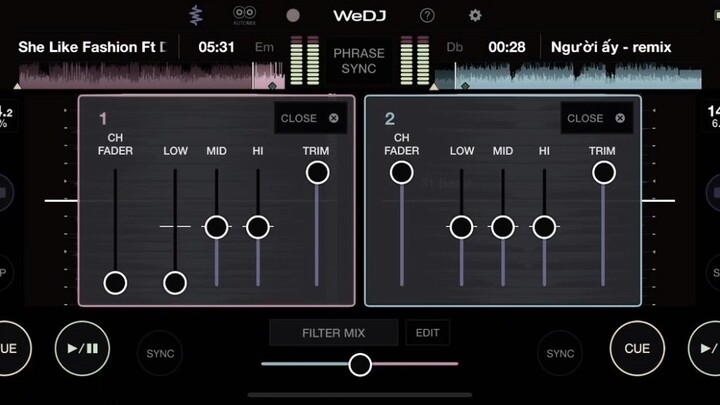Open the FILTER MIX selector
This screenshot has width=720, height=405.
(333, 332)
